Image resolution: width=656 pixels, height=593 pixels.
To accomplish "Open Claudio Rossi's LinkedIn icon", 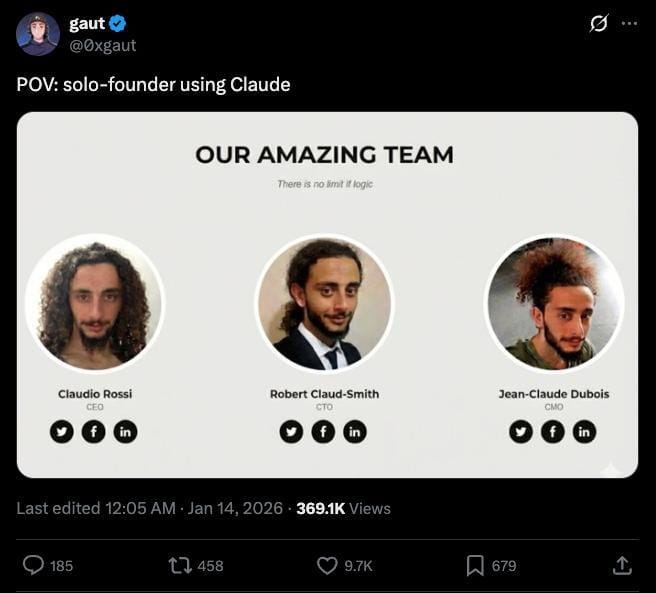I will pyautogui.click(x=125, y=431).
